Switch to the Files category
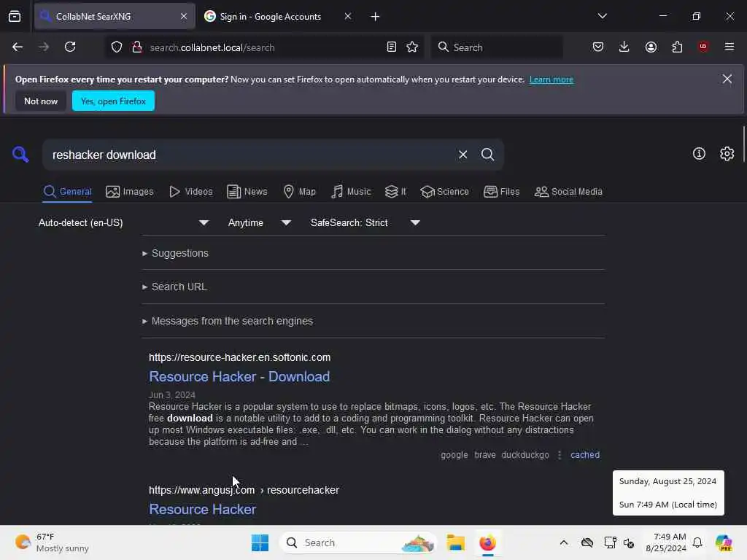 tap(502, 192)
